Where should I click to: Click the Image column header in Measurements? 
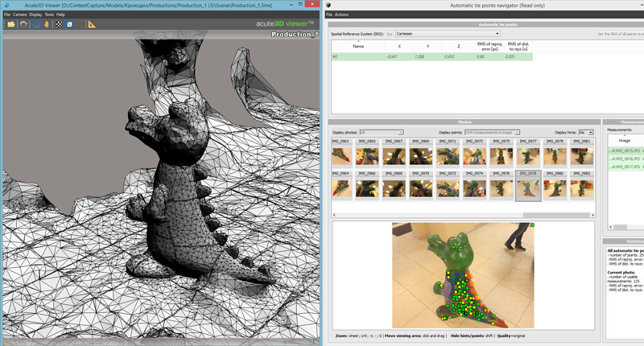[625, 140]
